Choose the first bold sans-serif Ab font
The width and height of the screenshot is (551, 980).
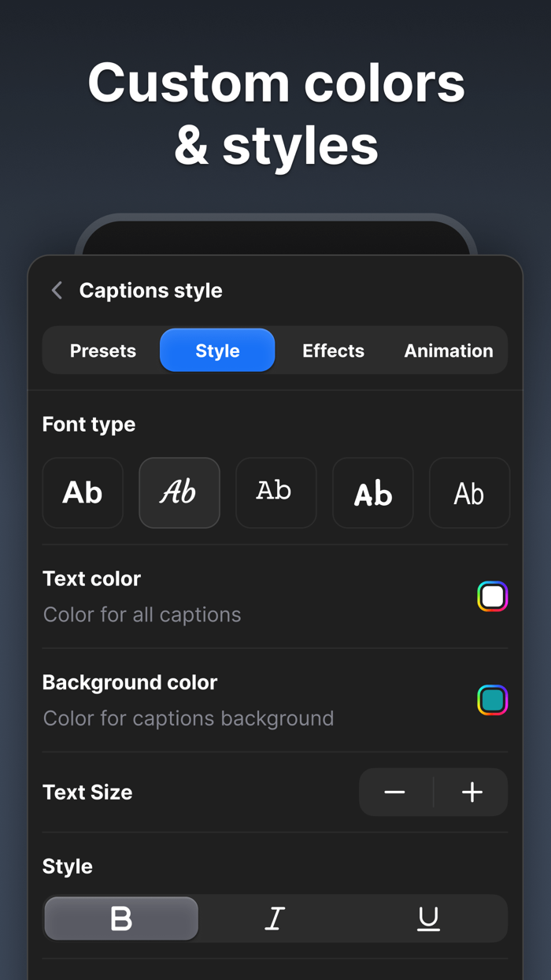[83, 493]
